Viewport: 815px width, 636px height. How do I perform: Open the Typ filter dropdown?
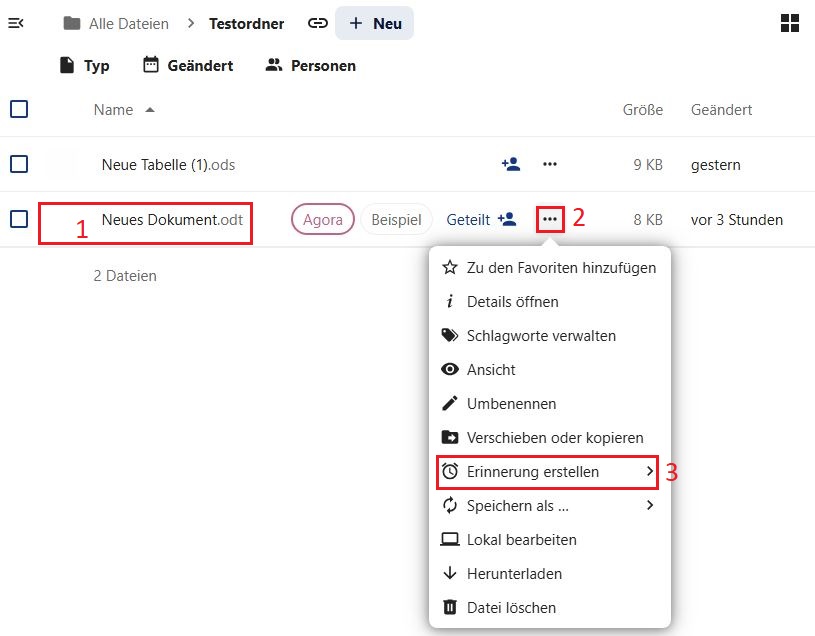click(84, 66)
